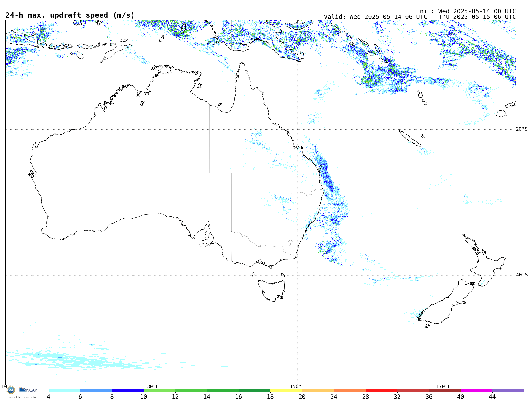Viewport: 532px width, 400px height.
Task: Click the colorbar tick label 36
Action: tap(429, 397)
